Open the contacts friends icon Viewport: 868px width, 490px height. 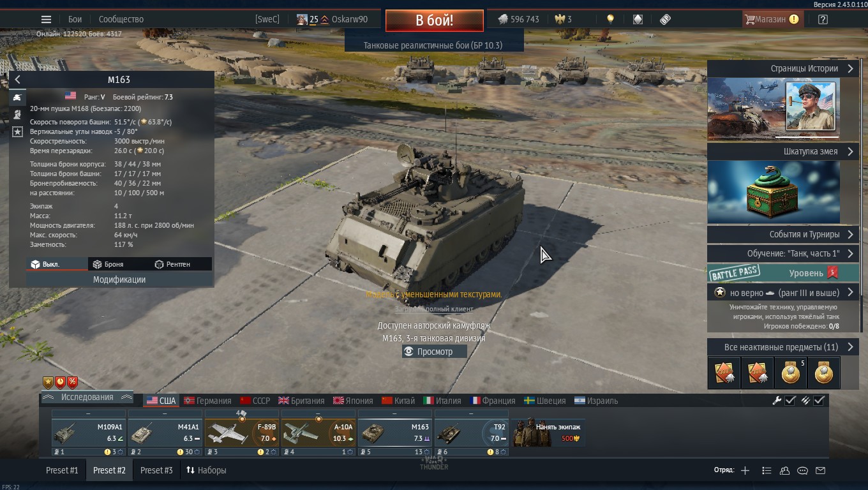coord(784,470)
